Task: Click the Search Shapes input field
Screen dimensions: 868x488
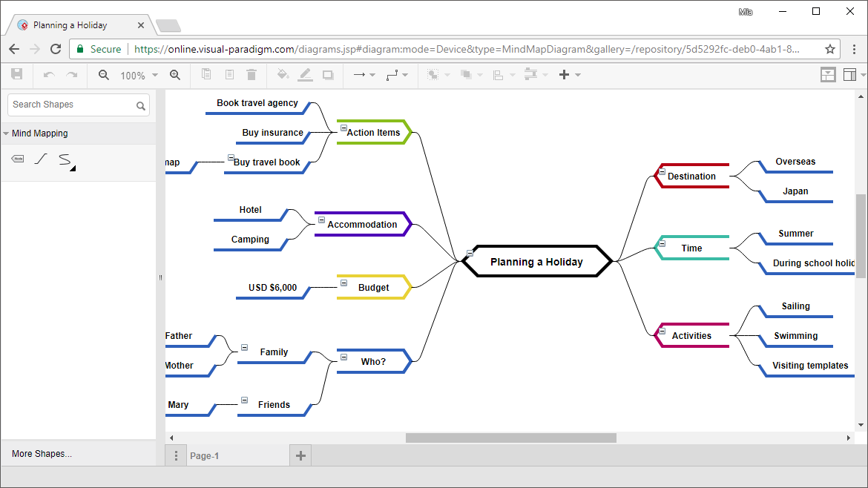Action: coord(79,105)
